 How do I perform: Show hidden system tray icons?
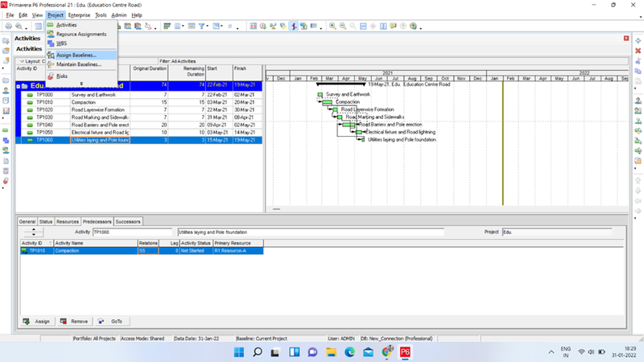(551, 352)
